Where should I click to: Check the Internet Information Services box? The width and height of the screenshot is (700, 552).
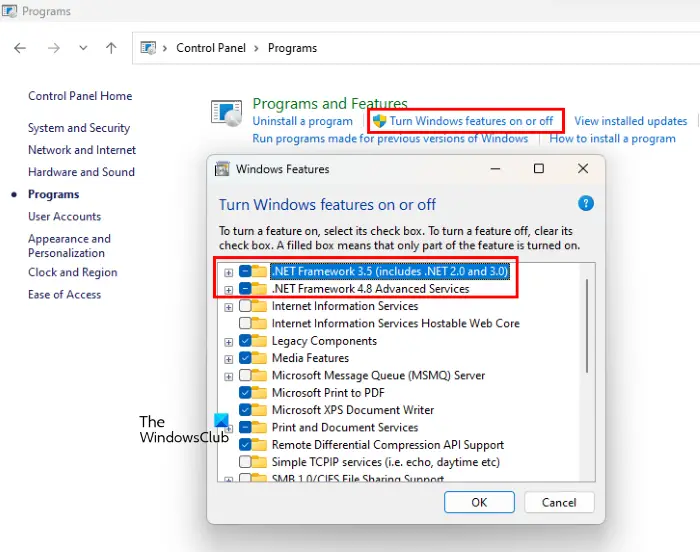[x=245, y=306]
